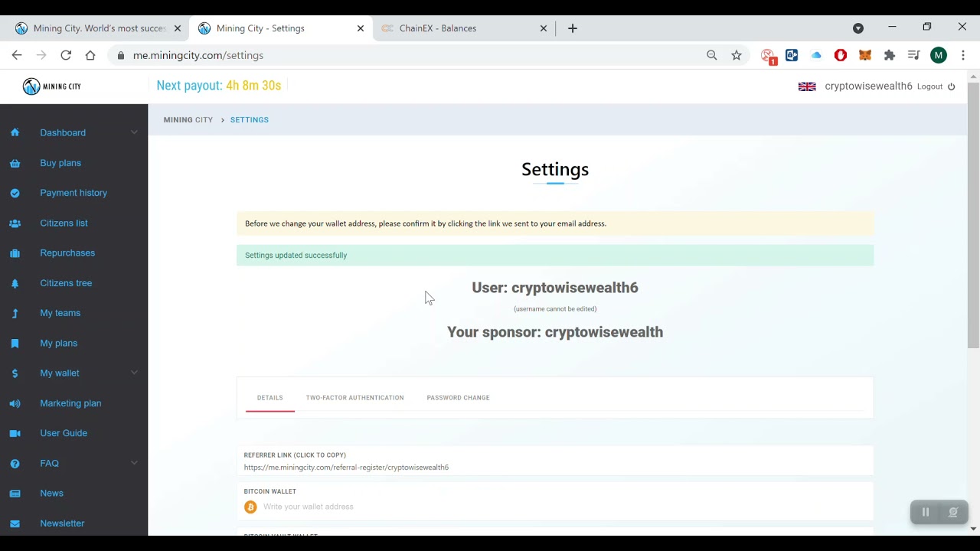Image resolution: width=980 pixels, height=551 pixels.
Task: Click the Citizens list people icon
Action: click(x=15, y=223)
